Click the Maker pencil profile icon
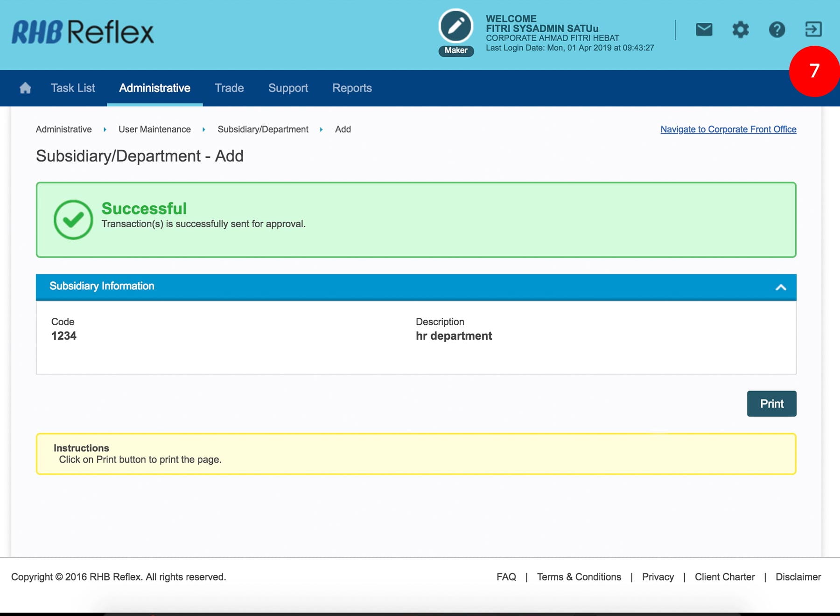The image size is (840, 616). pos(456,27)
